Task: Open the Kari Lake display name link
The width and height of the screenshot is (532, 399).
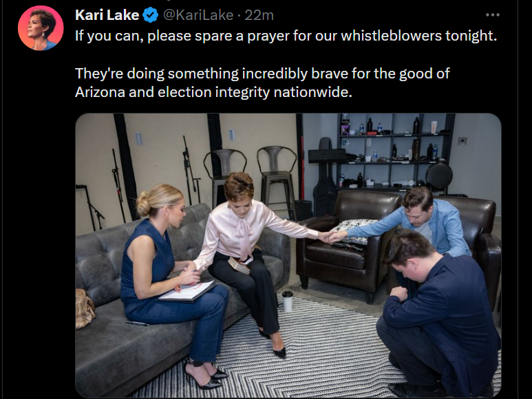Action: coord(107,15)
